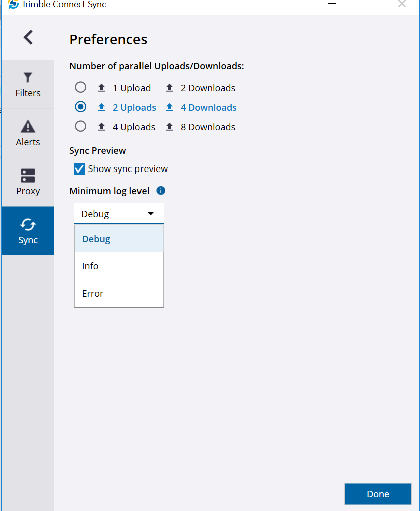The height and width of the screenshot is (511, 420).
Task: Choose Debug from the log level list
Action: (x=119, y=239)
